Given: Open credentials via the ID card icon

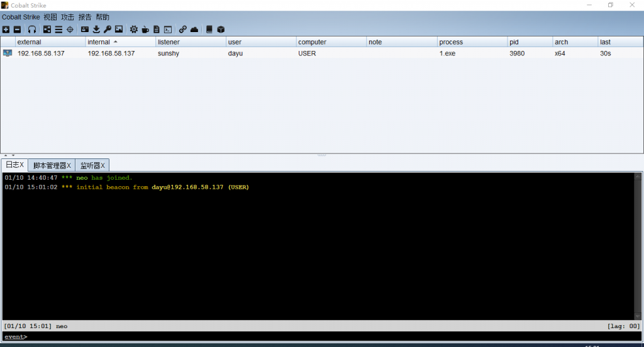Looking at the screenshot, I should 85,30.
